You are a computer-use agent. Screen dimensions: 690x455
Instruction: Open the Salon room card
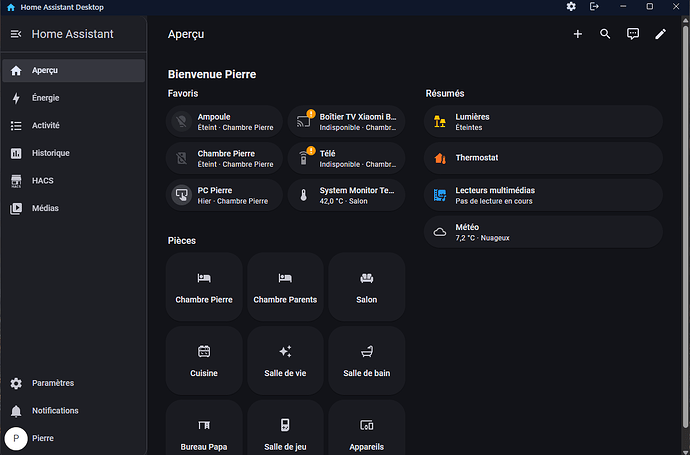(x=366, y=287)
